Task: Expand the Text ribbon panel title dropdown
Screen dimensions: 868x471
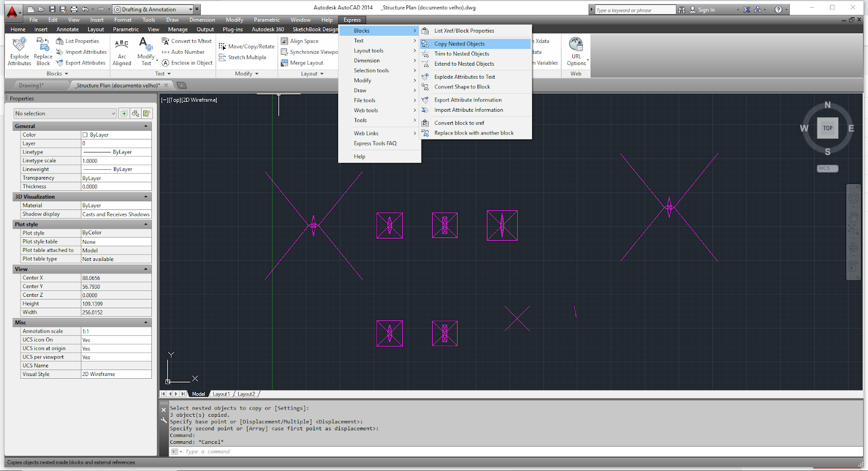Action: coord(163,74)
